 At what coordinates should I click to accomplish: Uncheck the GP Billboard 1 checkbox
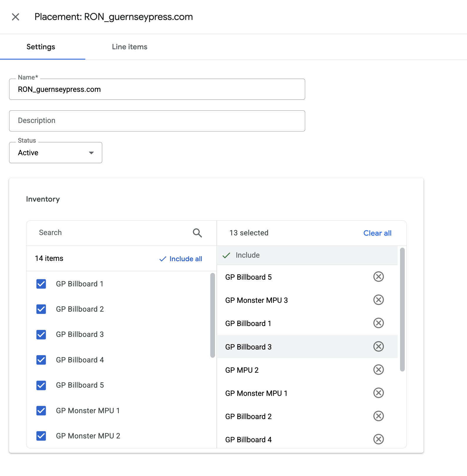(x=41, y=284)
